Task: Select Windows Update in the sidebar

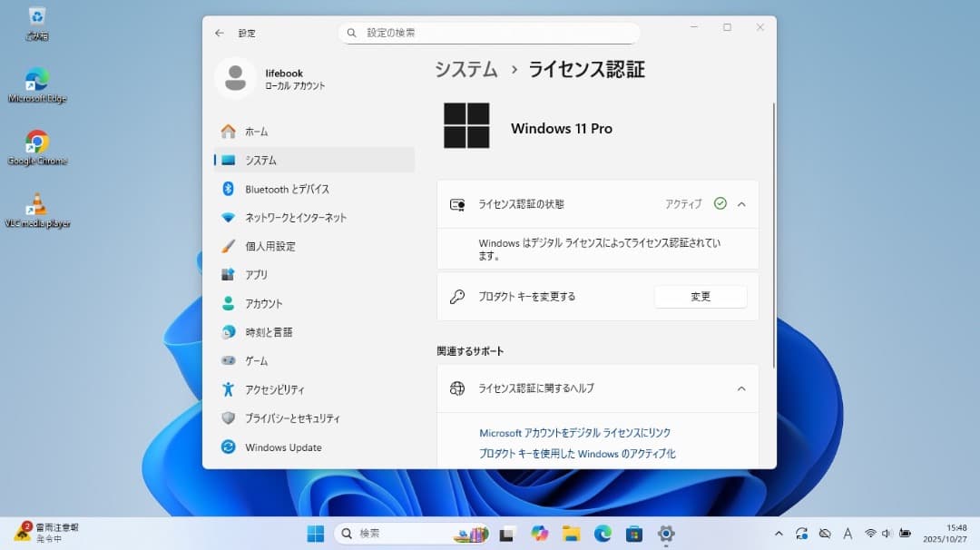Action: pyautogui.click(x=284, y=447)
